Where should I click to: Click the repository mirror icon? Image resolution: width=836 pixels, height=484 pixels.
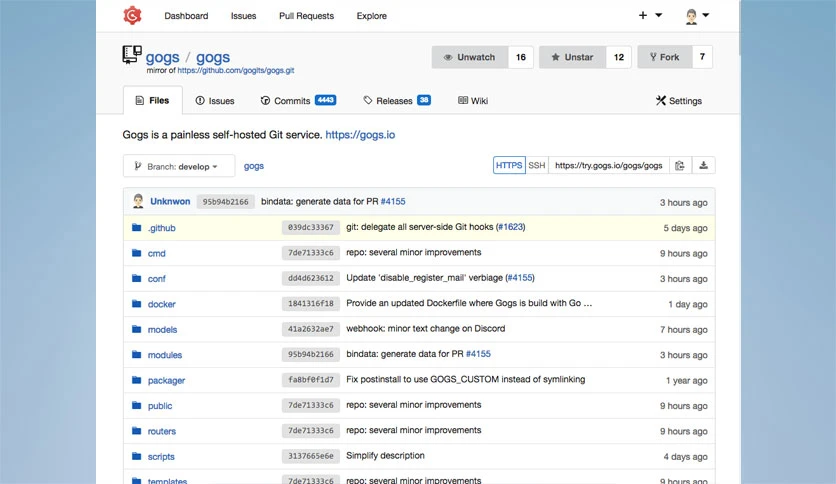(x=132, y=54)
